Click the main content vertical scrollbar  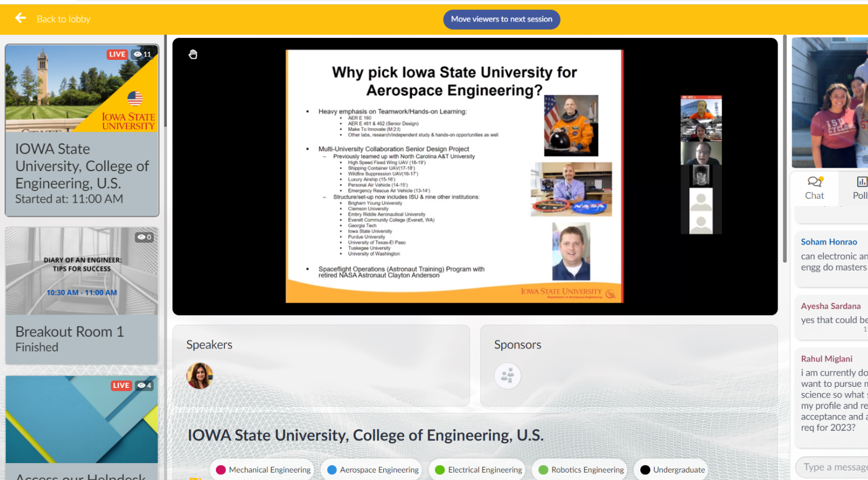pos(785,149)
